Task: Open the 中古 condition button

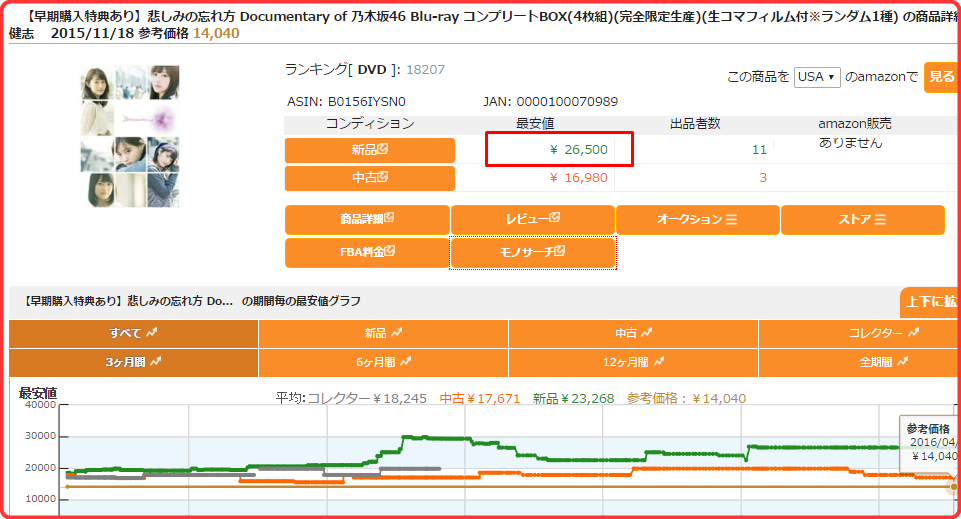Action: [x=370, y=178]
